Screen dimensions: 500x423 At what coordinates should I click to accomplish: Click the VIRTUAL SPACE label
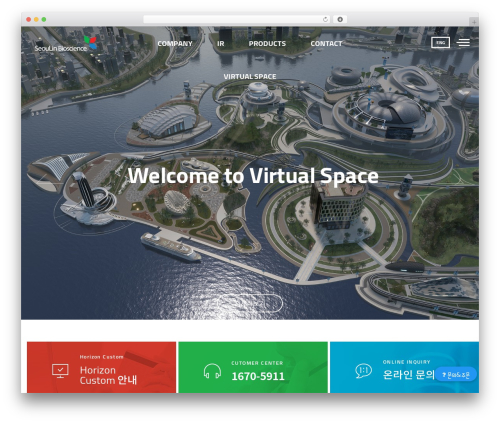click(250, 76)
